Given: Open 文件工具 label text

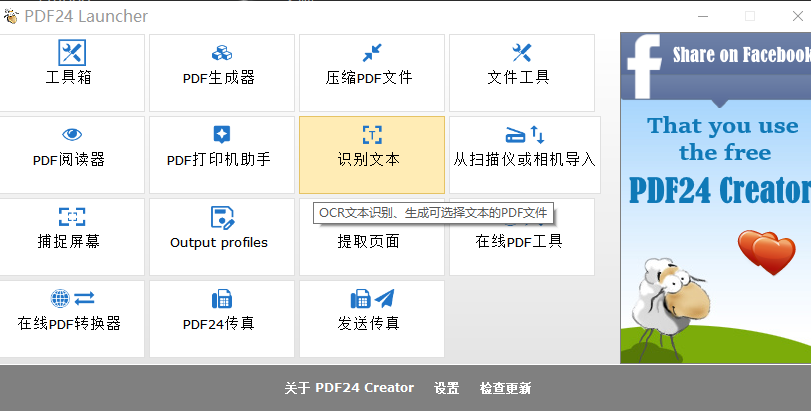Looking at the screenshot, I should [x=518, y=77].
